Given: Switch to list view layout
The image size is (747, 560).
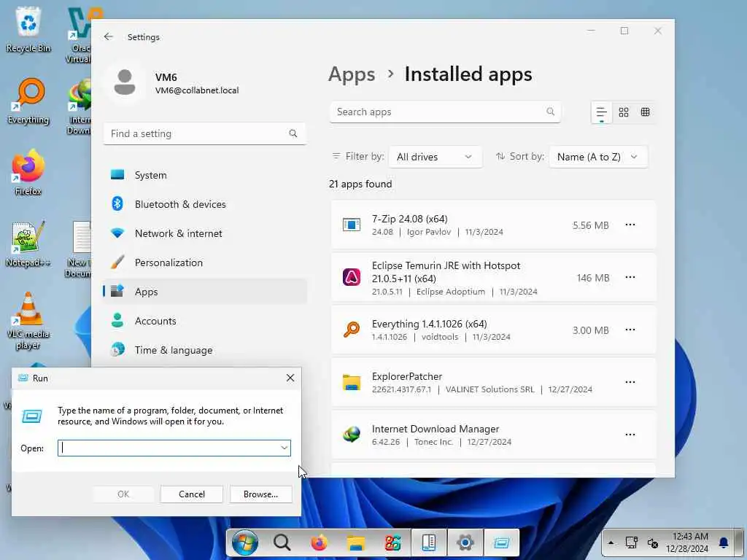Looking at the screenshot, I should coord(601,112).
